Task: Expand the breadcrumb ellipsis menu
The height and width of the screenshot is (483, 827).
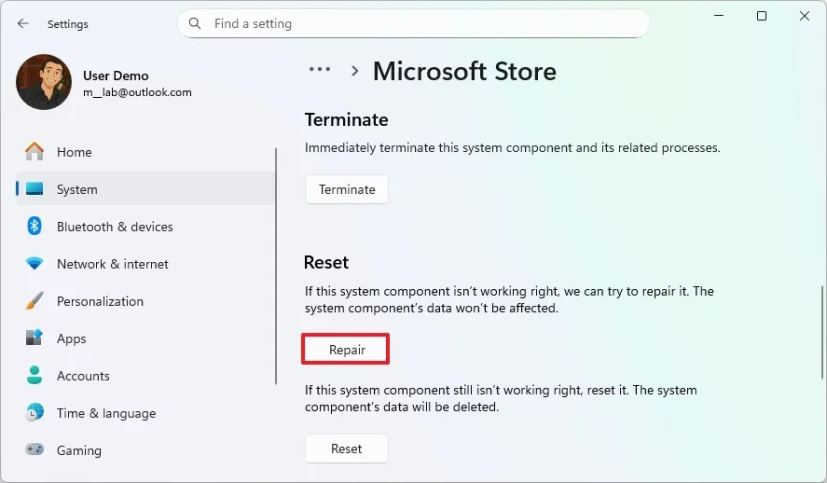Action: pos(320,69)
